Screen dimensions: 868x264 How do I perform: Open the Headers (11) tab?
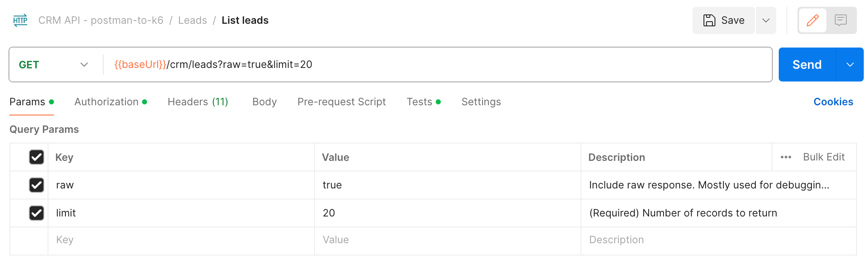click(x=198, y=102)
